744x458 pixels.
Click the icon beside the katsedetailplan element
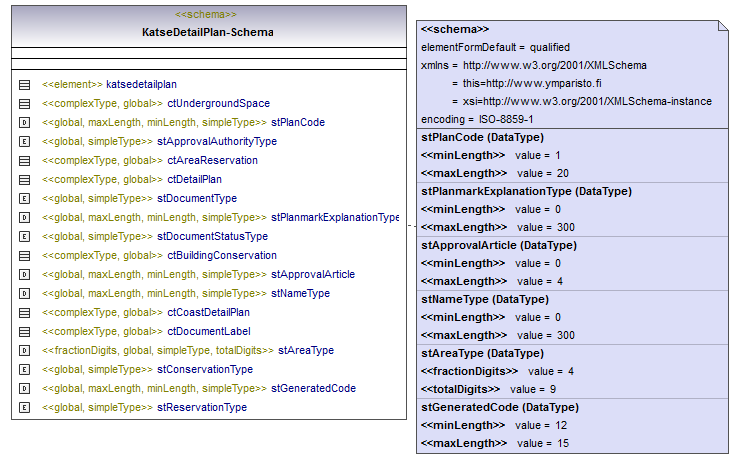pos(24,85)
